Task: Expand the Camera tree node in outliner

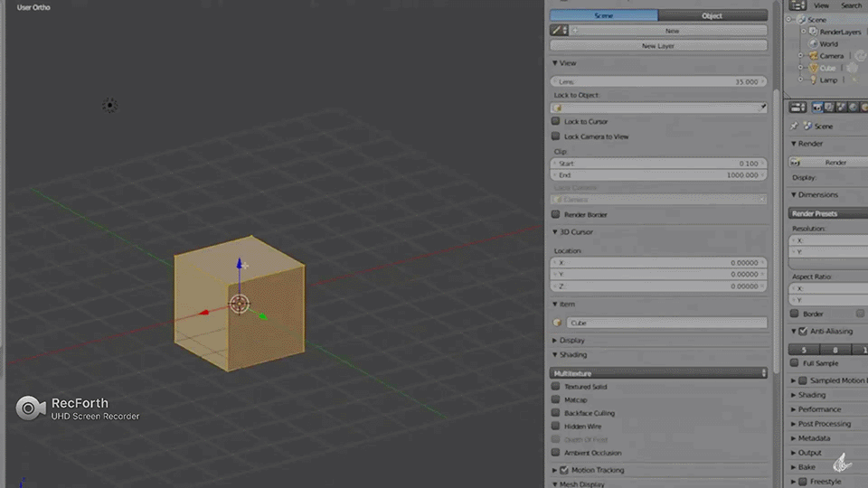Action: [800, 56]
